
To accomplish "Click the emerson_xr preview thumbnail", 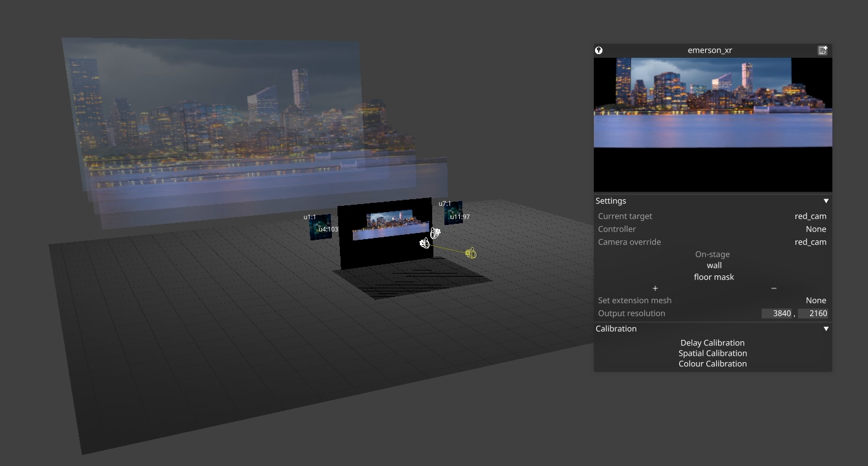I will click(712, 125).
